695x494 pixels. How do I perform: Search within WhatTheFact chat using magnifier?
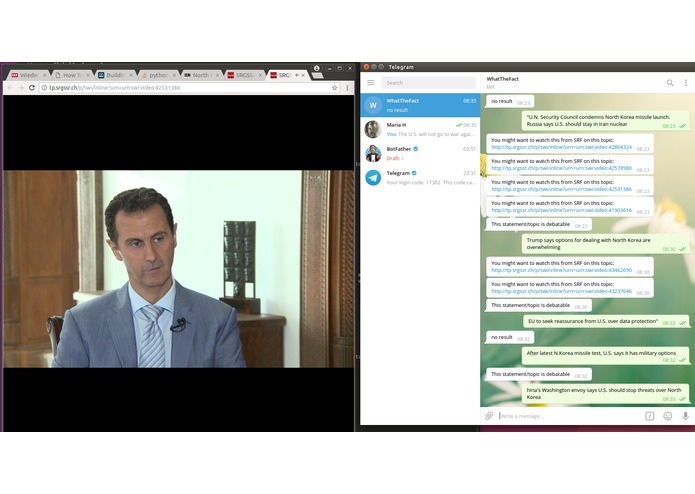(x=670, y=82)
